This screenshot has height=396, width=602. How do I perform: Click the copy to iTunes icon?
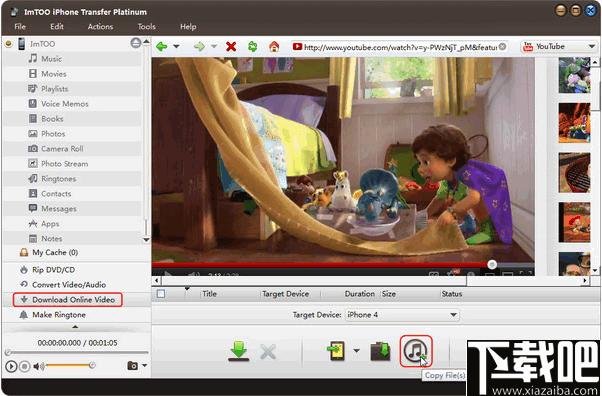tap(416, 351)
